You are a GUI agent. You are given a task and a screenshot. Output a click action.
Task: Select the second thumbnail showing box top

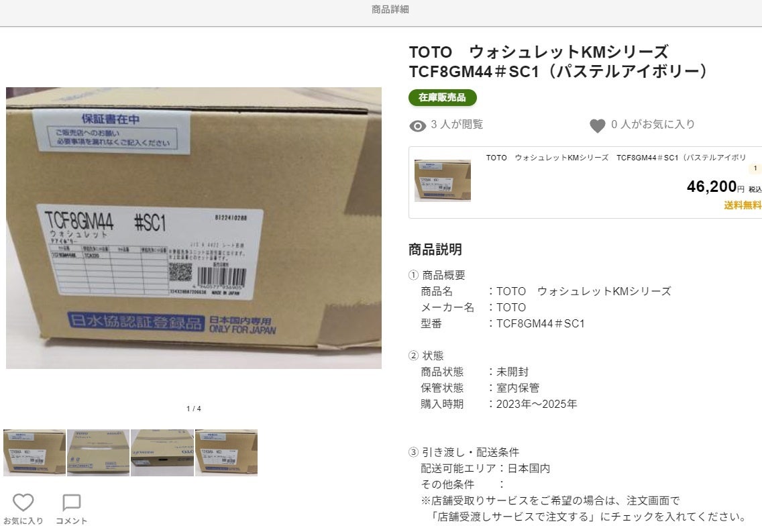point(99,452)
